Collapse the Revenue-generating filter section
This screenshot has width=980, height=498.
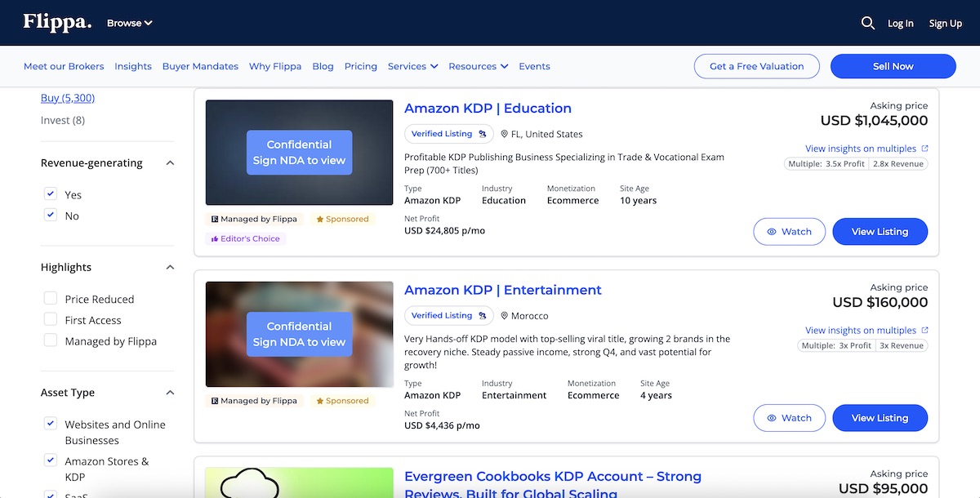point(170,163)
